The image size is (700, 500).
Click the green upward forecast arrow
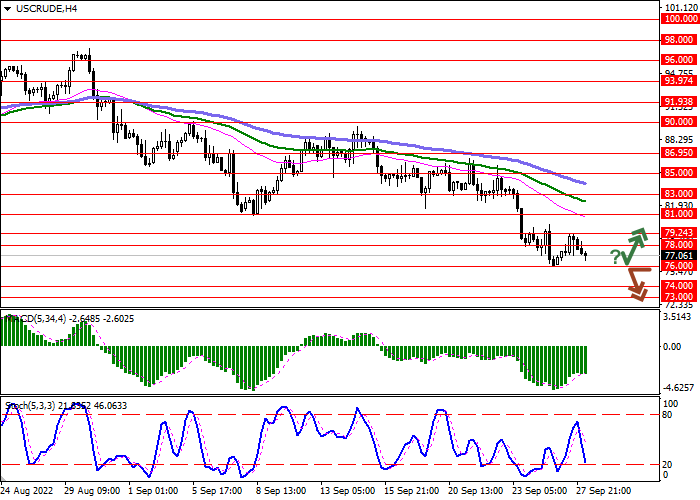pyautogui.click(x=636, y=241)
